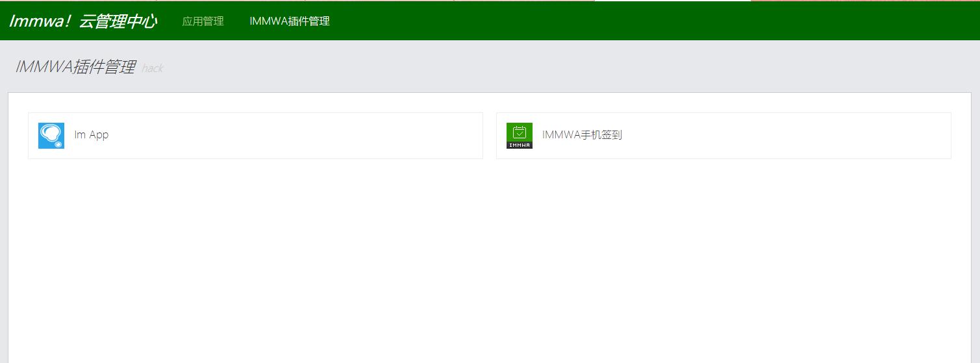Viewport: 980px width, 363px height.
Task: Click the checkmark inside the calendar icon
Action: pyautogui.click(x=519, y=134)
